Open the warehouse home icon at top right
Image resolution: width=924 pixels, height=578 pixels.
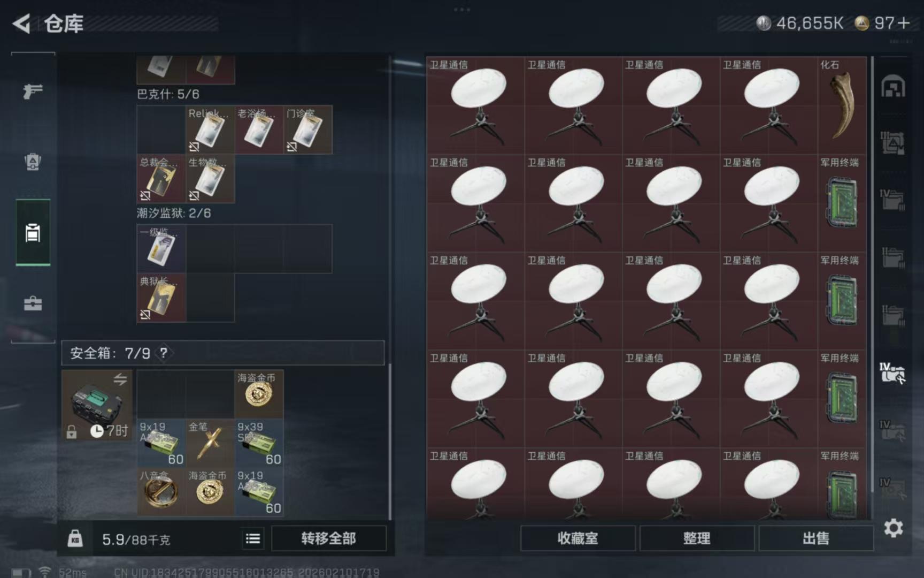click(893, 87)
